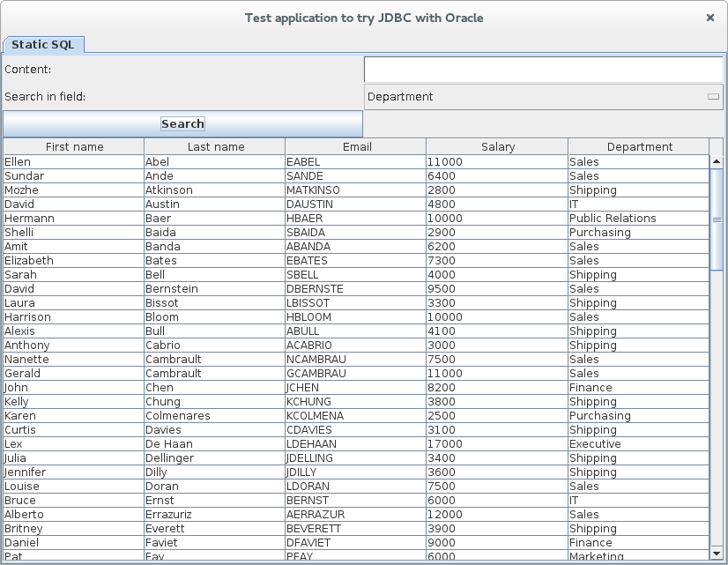Image resolution: width=728 pixels, height=565 pixels.
Task: Select the row for Ellen Abel
Action: pyautogui.click(x=74, y=162)
